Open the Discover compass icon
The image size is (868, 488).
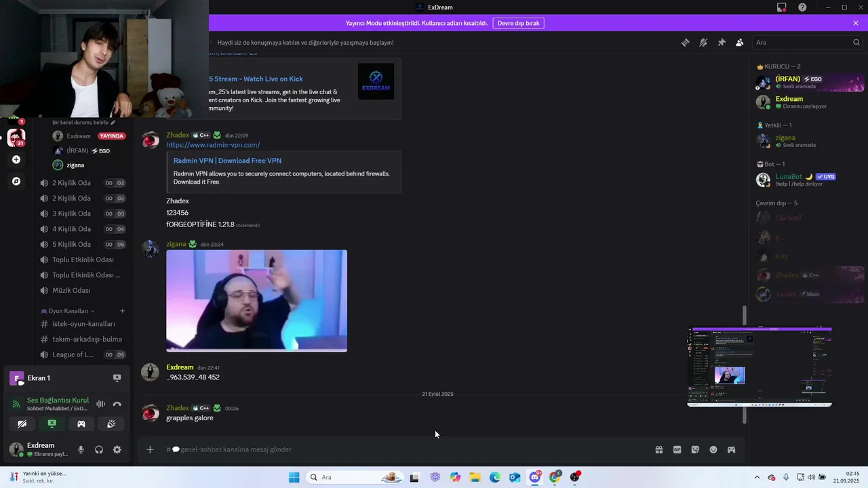[x=16, y=182]
